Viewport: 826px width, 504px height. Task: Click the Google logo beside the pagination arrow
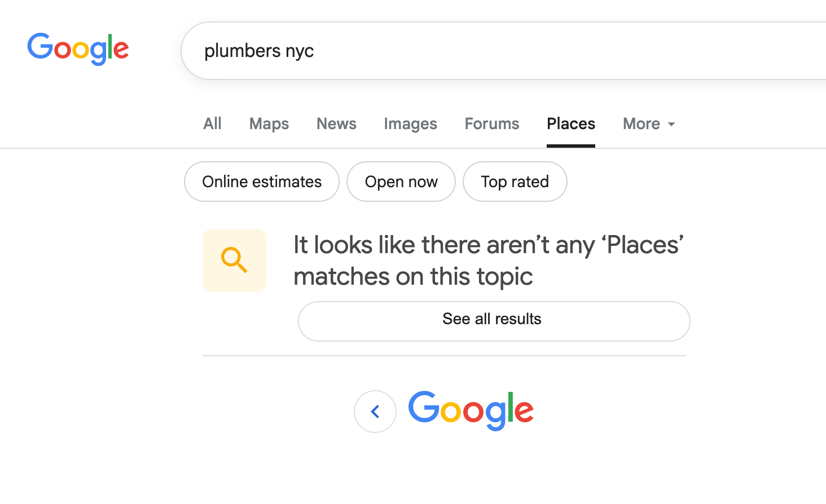coord(471,410)
